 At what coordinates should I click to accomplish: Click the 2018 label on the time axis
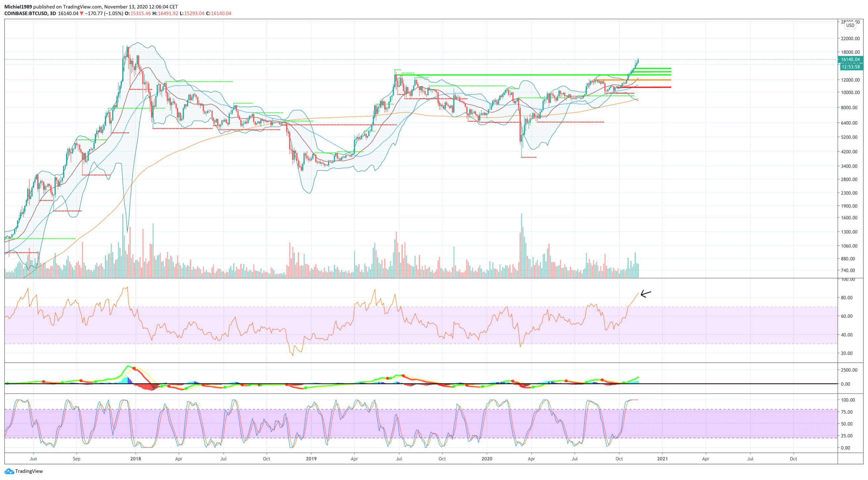(x=136, y=459)
